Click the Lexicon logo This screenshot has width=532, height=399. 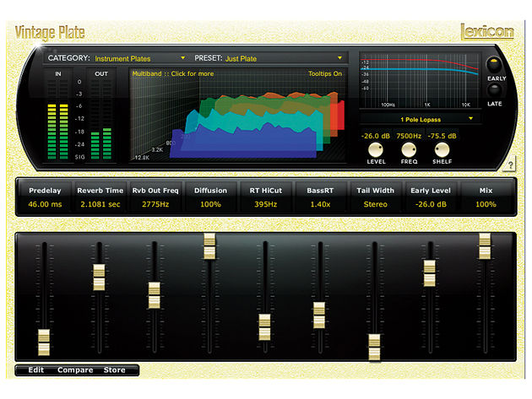tap(487, 32)
